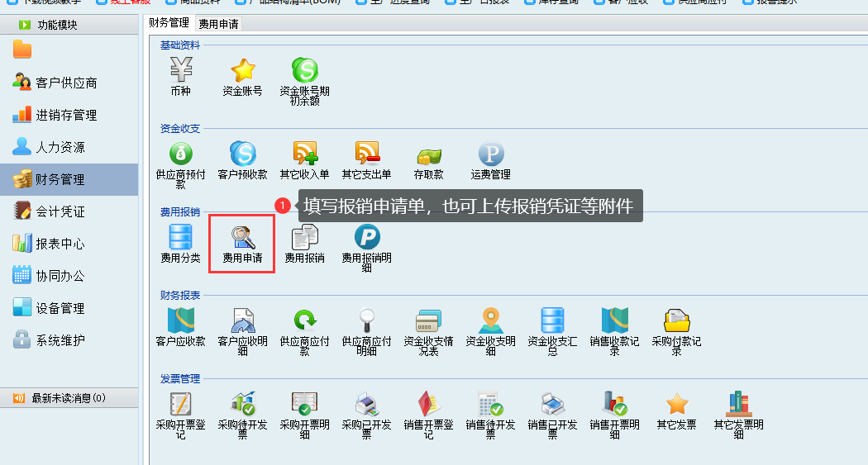This screenshot has width=868, height=465.
Task: Open 销售已开发票 printer icon
Action: pos(552,405)
